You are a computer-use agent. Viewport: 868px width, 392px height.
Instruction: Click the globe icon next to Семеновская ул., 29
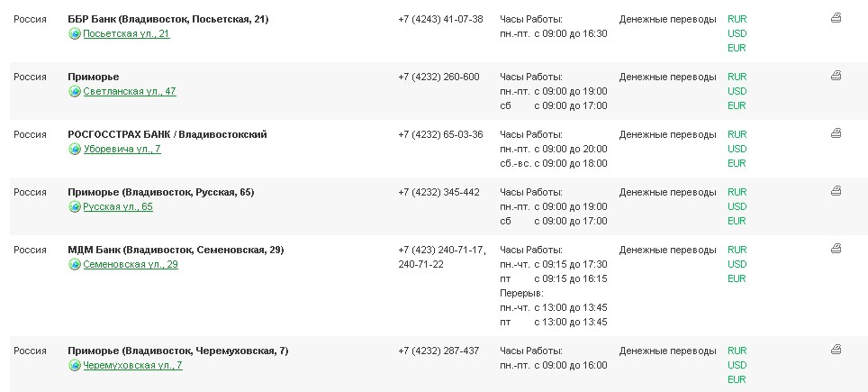pos(75,264)
